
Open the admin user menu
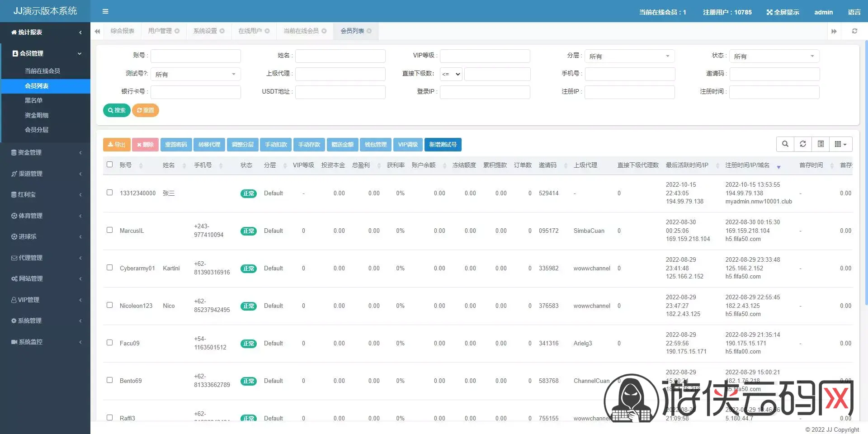823,12
